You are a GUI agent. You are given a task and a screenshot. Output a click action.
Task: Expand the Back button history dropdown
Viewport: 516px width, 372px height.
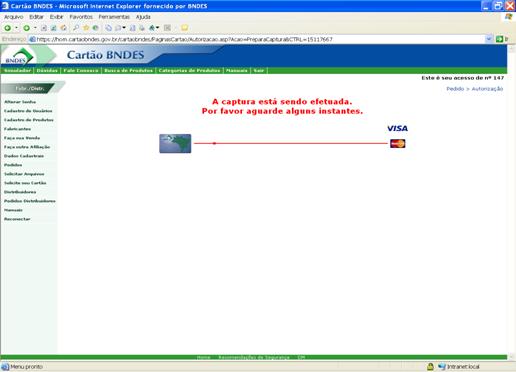pos(16,28)
